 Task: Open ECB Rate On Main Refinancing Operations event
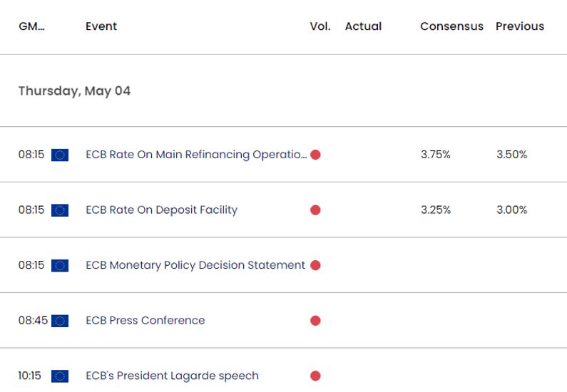(196, 155)
